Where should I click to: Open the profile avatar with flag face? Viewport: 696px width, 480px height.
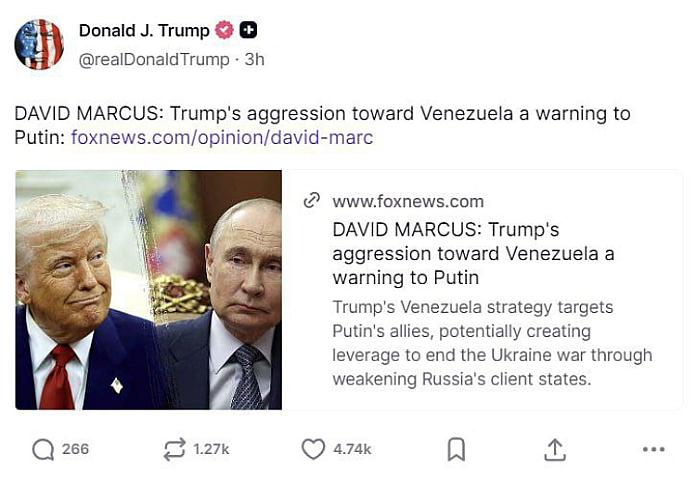(39, 44)
